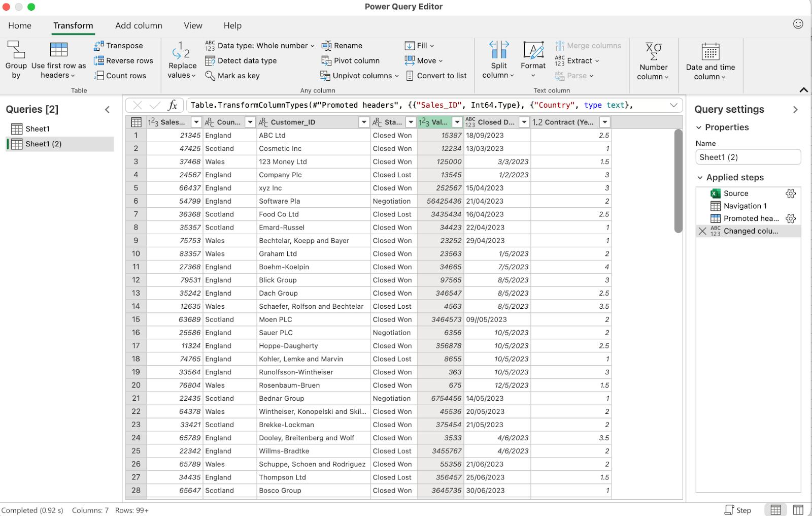The height and width of the screenshot is (516, 812).
Task: Click Count rows
Action: [x=120, y=76]
